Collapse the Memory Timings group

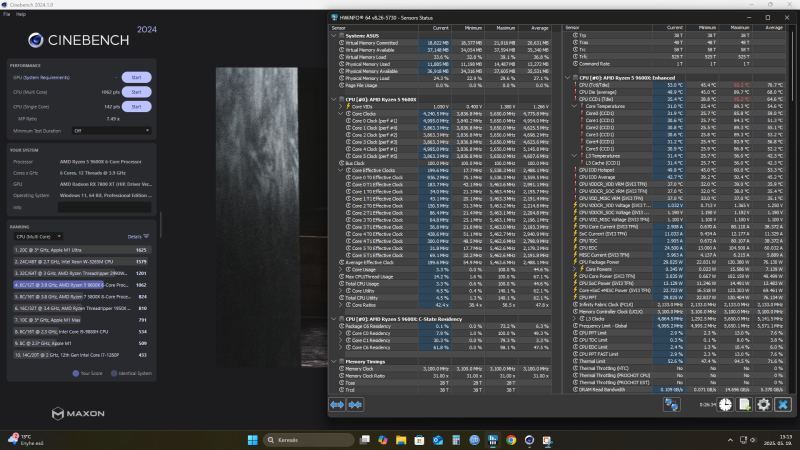tap(334, 362)
